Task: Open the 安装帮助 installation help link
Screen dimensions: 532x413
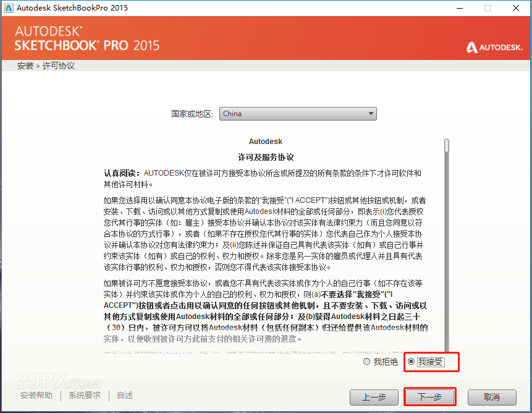Action: [x=36, y=395]
